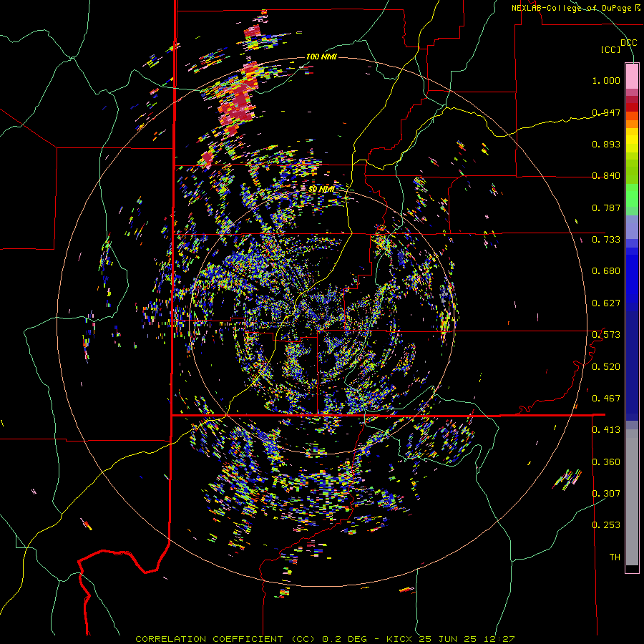Click the DCC product label
The height and width of the screenshot is (644, 644).
(x=628, y=43)
